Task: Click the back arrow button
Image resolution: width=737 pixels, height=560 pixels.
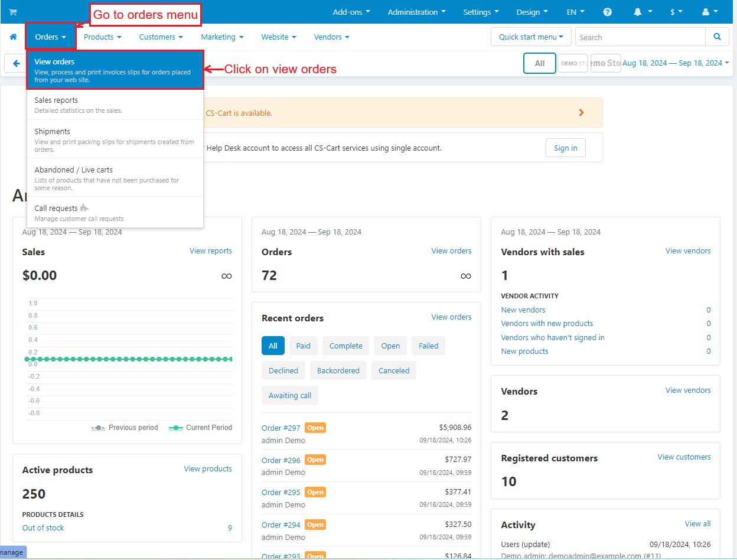Action: pyautogui.click(x=15, y=63)
